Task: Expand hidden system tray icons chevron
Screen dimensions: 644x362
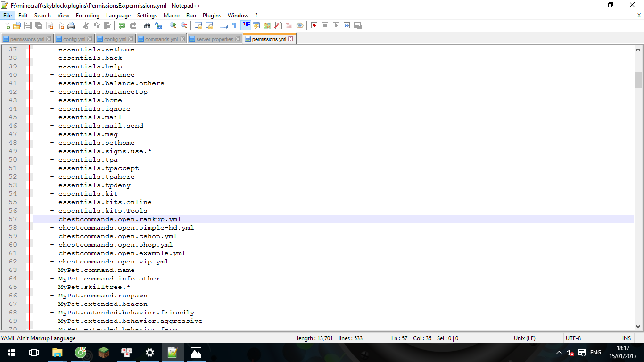Action: tap(559, 353)
